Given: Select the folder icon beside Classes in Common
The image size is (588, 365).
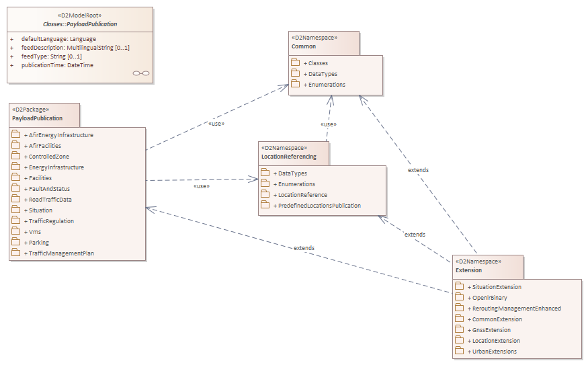Looking at the screenshot, I should coord(295,63).
